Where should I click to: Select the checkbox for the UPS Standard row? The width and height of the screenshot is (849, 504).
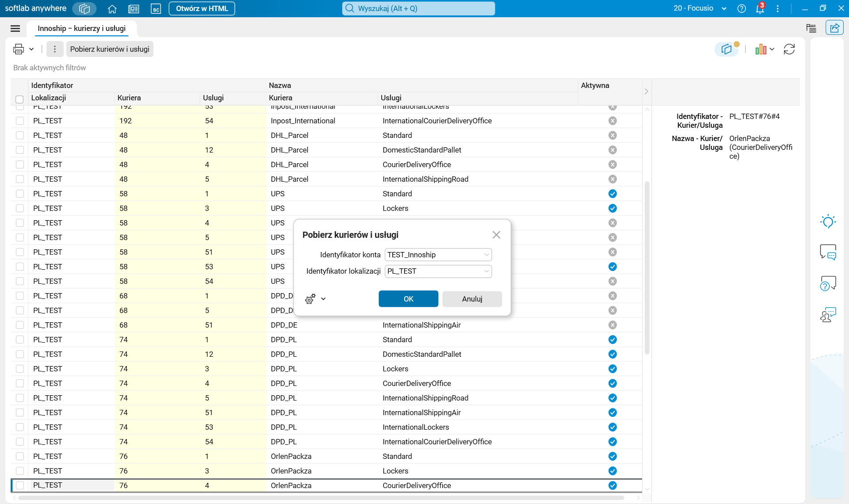pos(20,194)
